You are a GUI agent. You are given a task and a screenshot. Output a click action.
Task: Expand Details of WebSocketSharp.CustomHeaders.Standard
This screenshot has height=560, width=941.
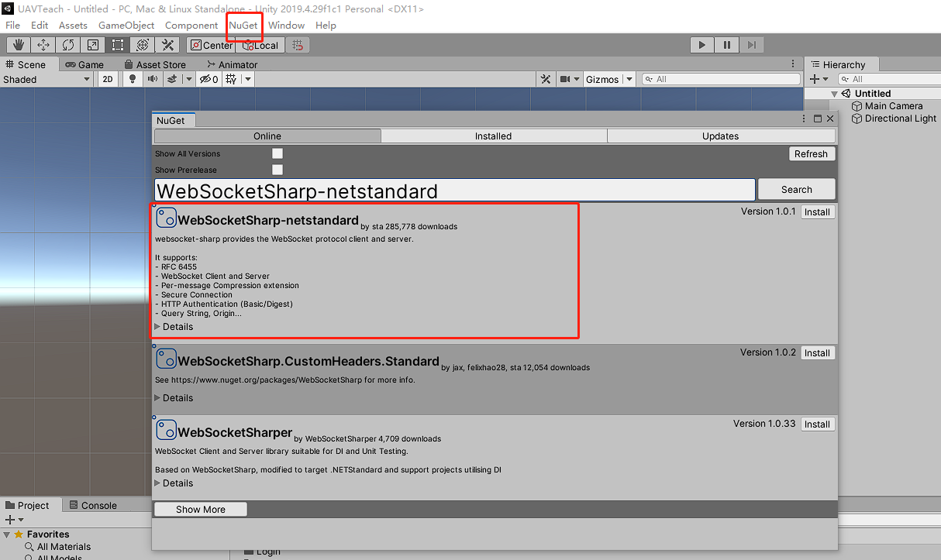pyautogui.click(x=174, y=397)
